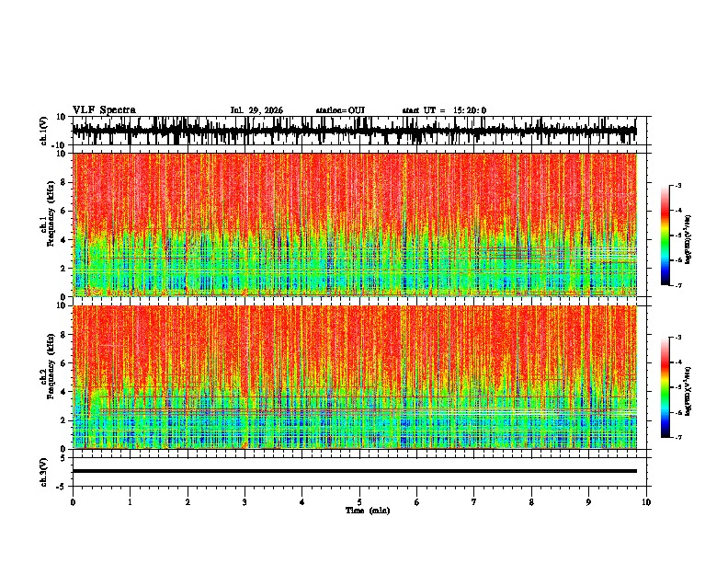Image resolution: width=728 pixels, height=563 pixels.
Task: Click the "ch.1(V)" axis label
Action: (44, 131)
